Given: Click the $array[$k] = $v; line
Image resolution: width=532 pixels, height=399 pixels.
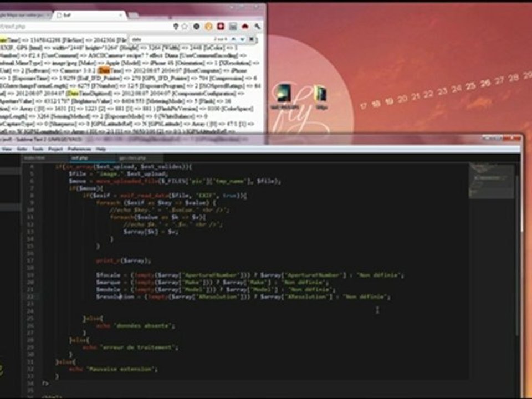Looking at the screenshot, I should [151, 232].
